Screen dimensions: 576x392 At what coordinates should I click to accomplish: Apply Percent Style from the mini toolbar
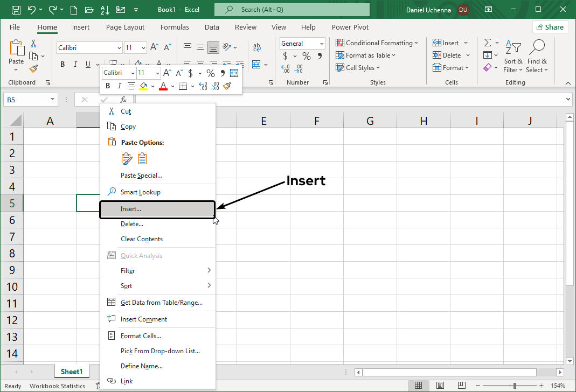click(x=211, y=73)
